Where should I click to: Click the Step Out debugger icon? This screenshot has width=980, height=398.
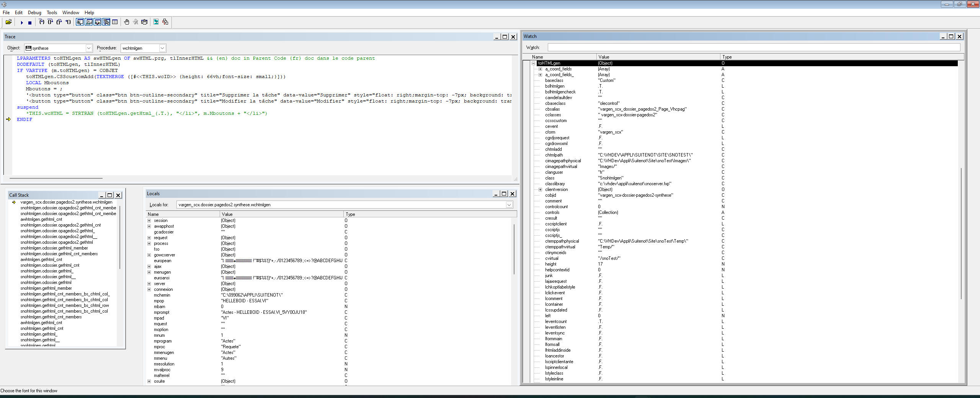click(x=59, y=22)
